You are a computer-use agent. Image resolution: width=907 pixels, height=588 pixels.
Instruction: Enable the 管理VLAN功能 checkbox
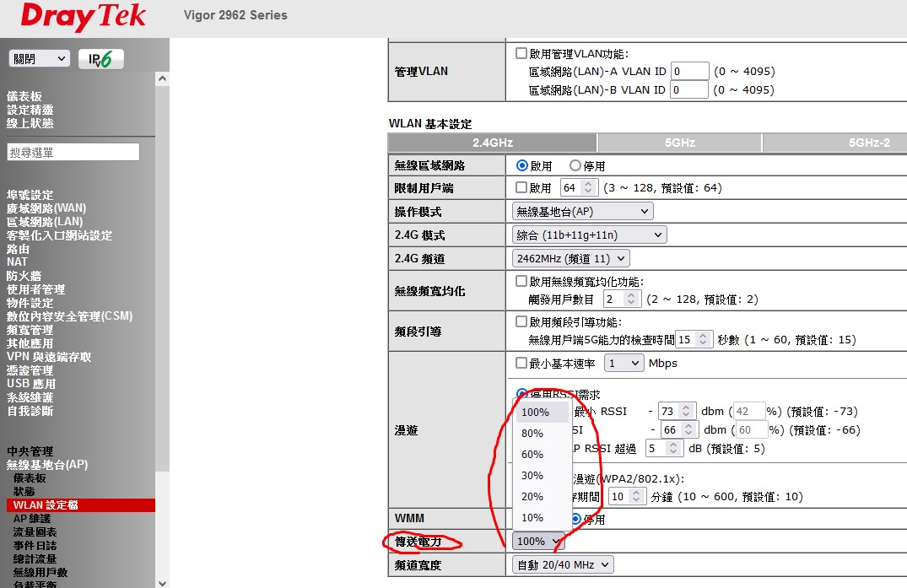(521, 53)
